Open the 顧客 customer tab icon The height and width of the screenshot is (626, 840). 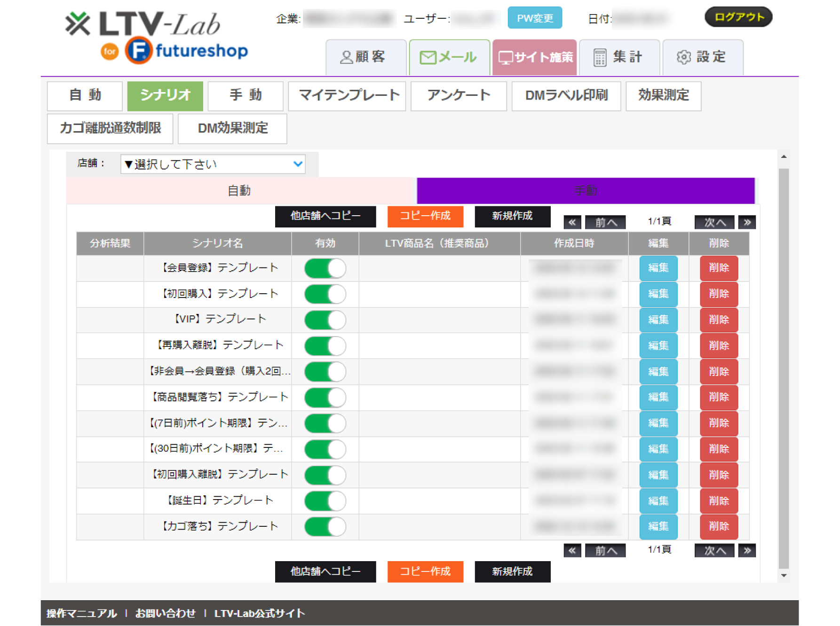[347, 57]
